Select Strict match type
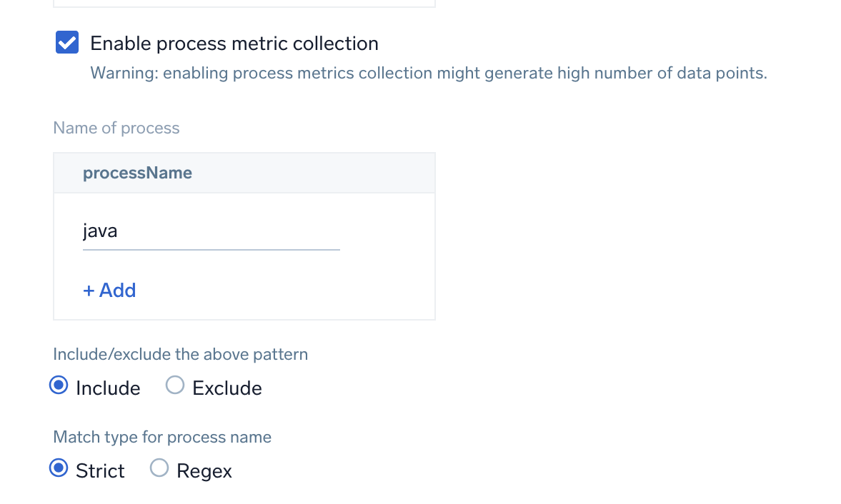This screenshot has width=841, height=504. coord(58,468)
